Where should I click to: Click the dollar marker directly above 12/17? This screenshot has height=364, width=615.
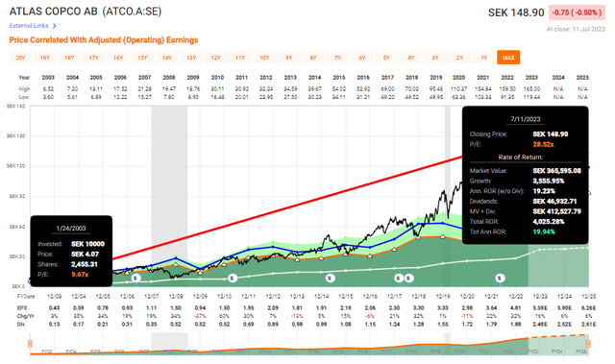(x=399, y=279)
